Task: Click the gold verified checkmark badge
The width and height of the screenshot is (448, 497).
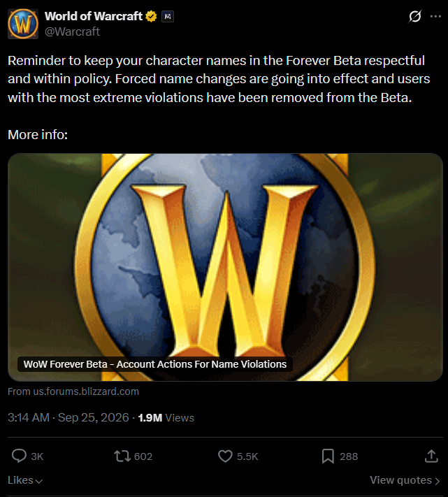Action: tap(151, 16)
